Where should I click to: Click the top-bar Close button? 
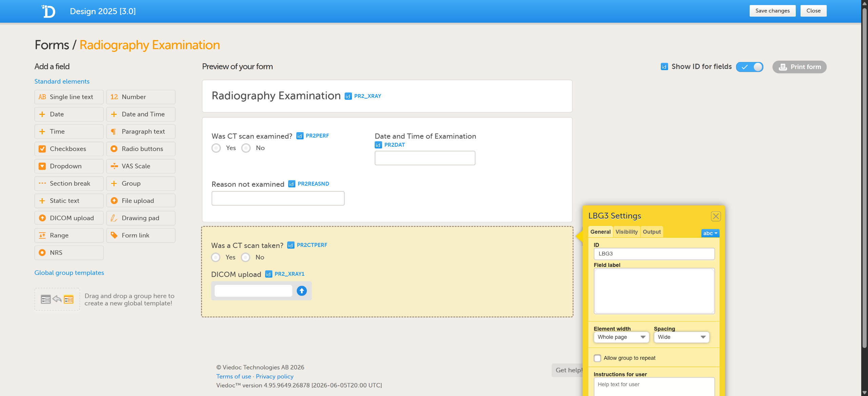point(813,11)
